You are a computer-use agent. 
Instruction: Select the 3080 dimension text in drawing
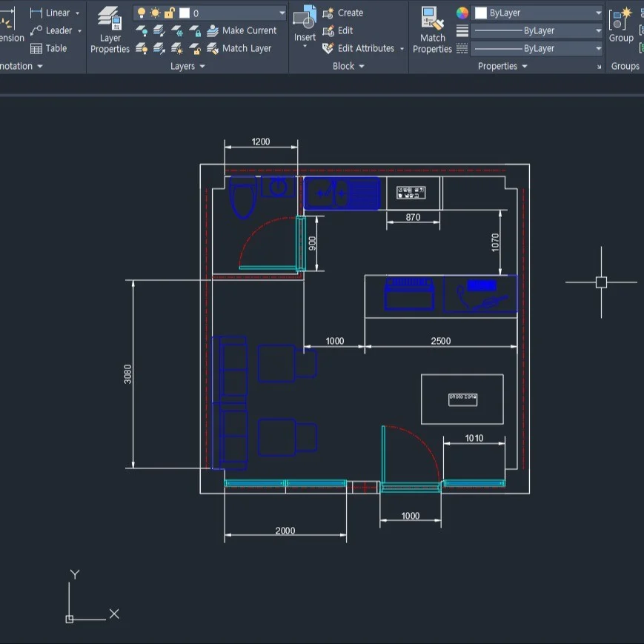coord(127,374)
